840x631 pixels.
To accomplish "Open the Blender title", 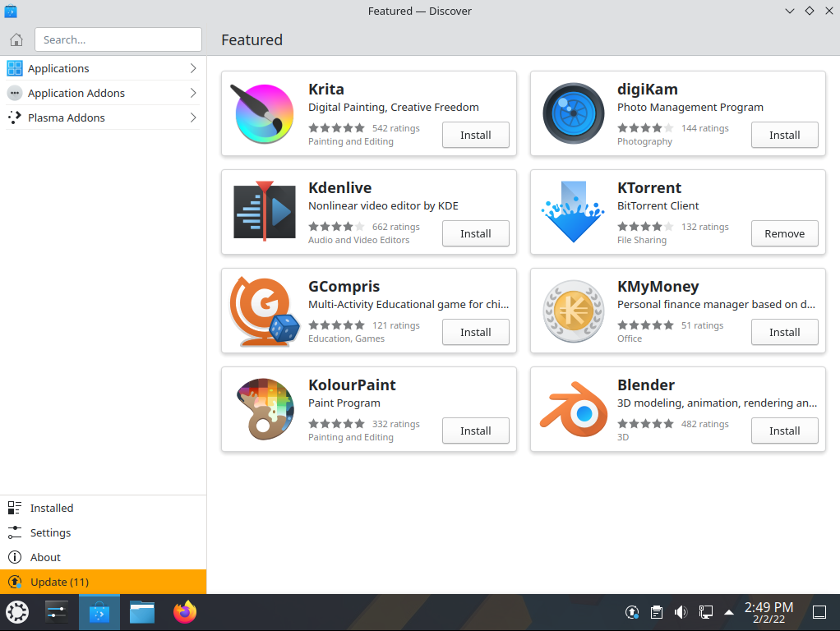I will pyautogui.click(x=645, y=385).
